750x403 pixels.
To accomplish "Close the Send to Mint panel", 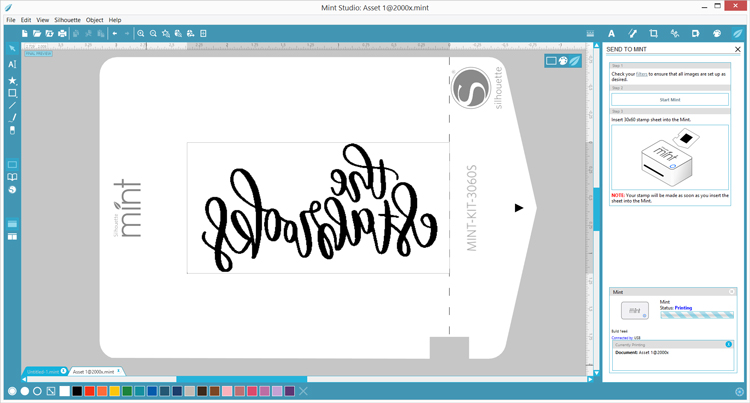I will [x=738, y=49].
